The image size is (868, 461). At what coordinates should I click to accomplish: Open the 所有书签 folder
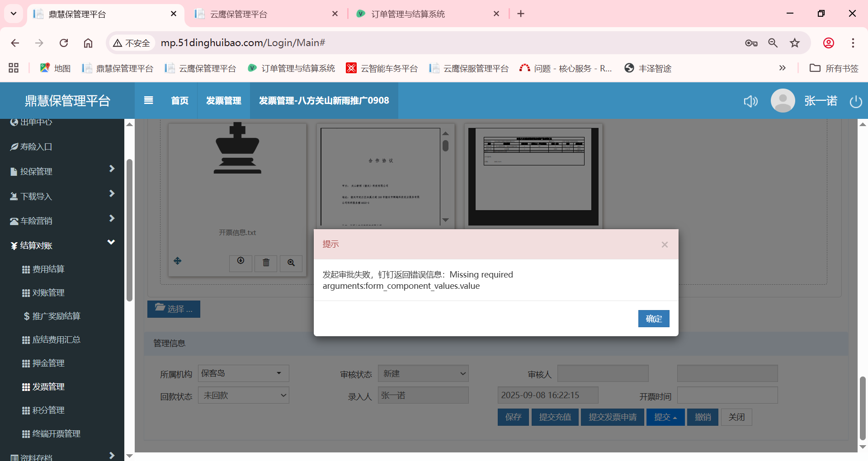834,68
